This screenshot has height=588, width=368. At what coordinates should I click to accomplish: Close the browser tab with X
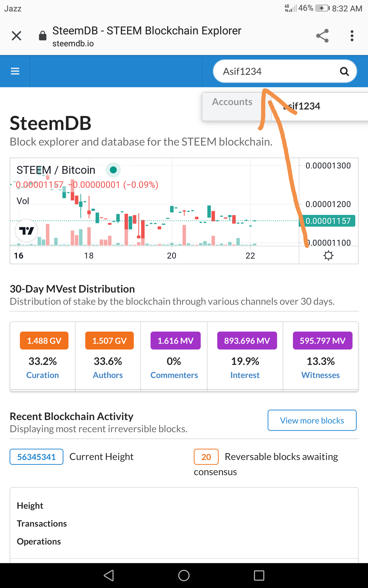tap(16, 36)
